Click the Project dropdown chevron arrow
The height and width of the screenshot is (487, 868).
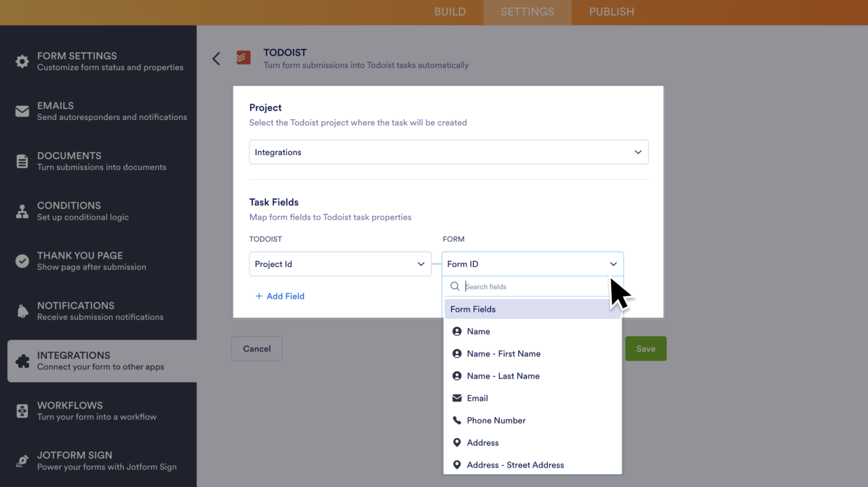pyautogui.click(x=638, y=152)
